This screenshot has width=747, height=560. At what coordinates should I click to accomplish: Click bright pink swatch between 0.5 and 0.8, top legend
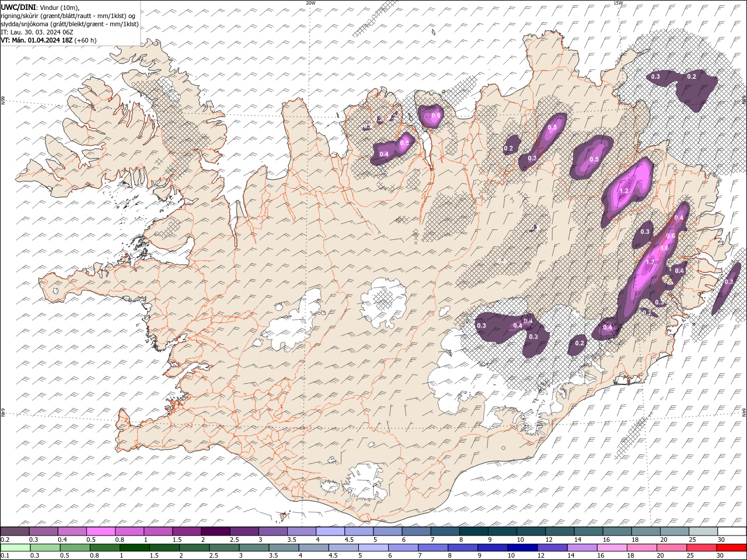(100, 531)
